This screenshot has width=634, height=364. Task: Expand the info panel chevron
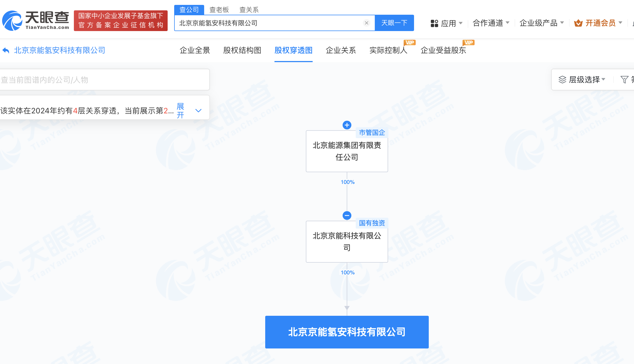pyautogui.click(x=198, y=111)
